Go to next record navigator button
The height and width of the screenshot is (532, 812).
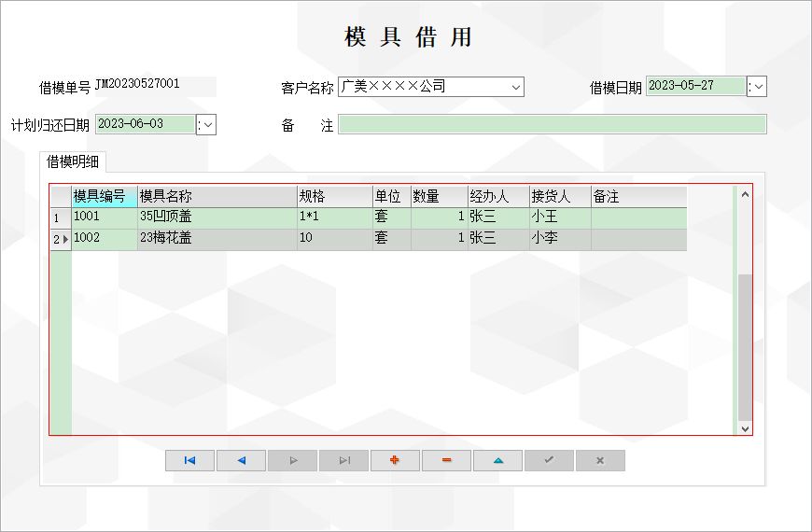tap(292, 460)
